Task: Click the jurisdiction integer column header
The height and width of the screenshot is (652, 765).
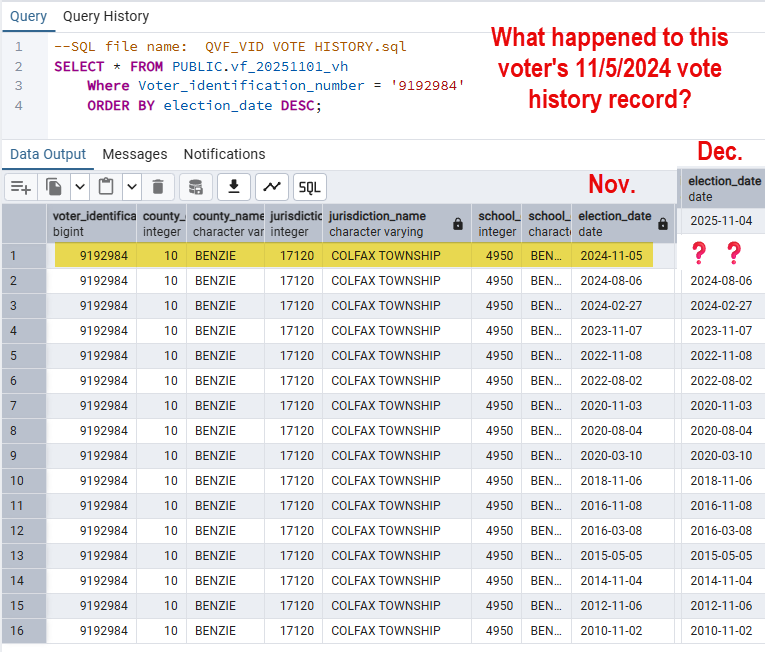Action: 294,224
